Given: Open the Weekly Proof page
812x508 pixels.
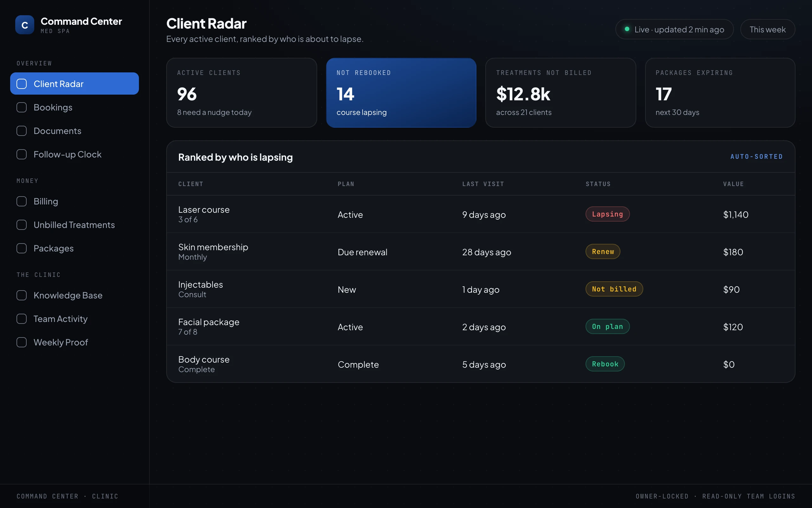Looking at the screenshot, I should pyautogui.click(x=75, y=342).
